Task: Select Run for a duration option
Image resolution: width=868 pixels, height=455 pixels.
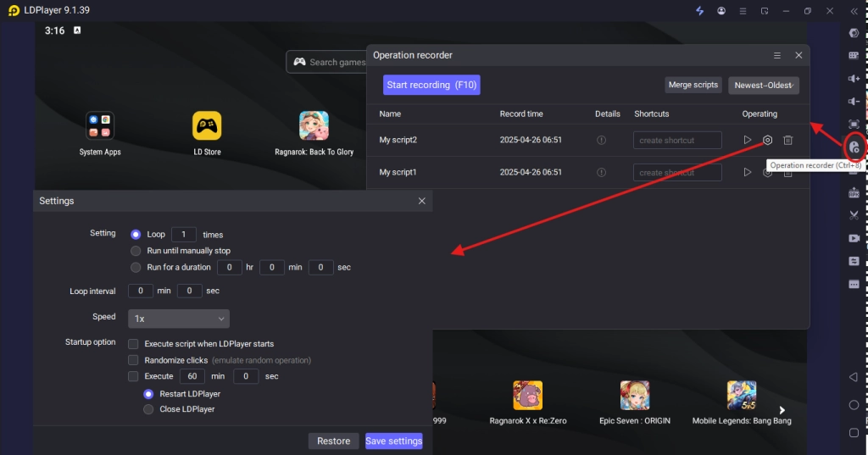Action: [x=136, y=268]
